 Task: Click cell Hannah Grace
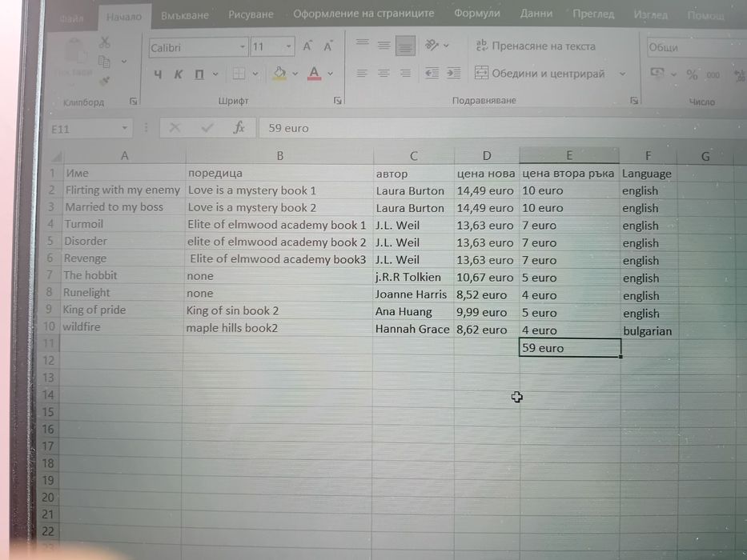click(413, 329)
